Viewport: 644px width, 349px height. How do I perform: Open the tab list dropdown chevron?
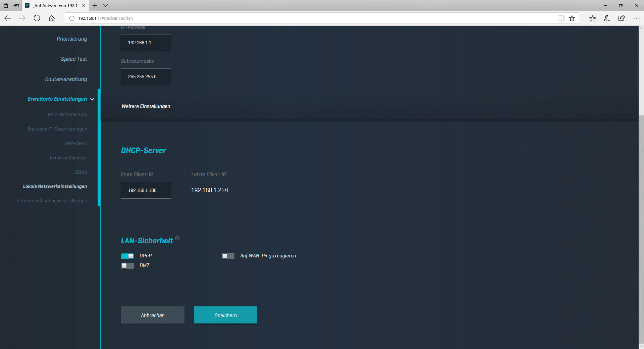pos(105,6)
